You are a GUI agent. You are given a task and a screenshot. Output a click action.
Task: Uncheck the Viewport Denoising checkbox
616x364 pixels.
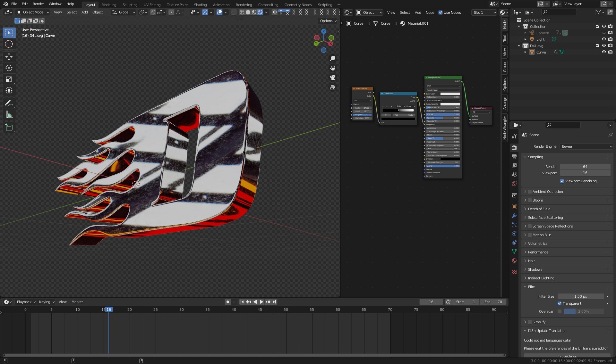coord(562,181)
